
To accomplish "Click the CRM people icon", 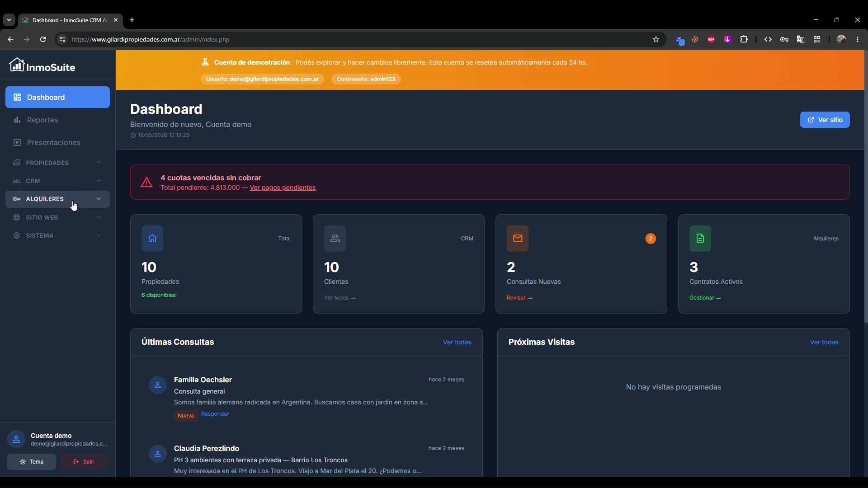I will click(17, 181).
